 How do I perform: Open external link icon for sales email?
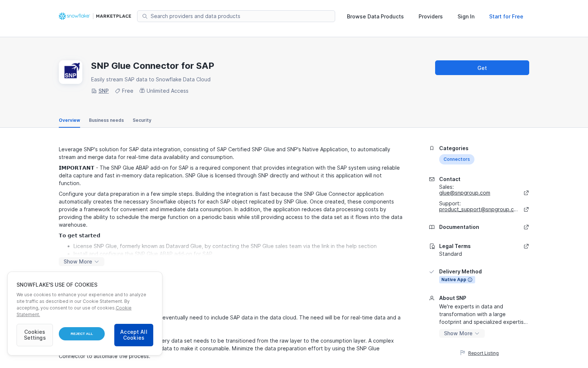[526, 193]
